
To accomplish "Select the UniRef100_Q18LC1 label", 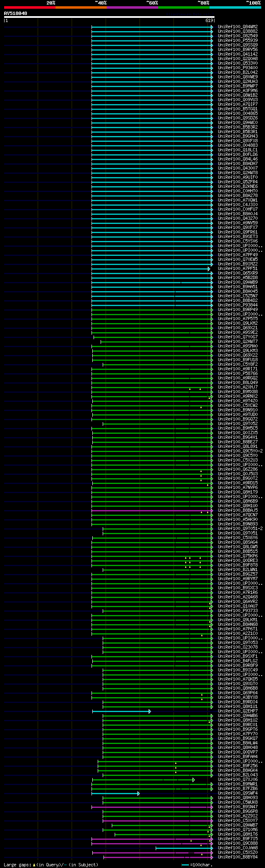I will click(x=238, y=150).
